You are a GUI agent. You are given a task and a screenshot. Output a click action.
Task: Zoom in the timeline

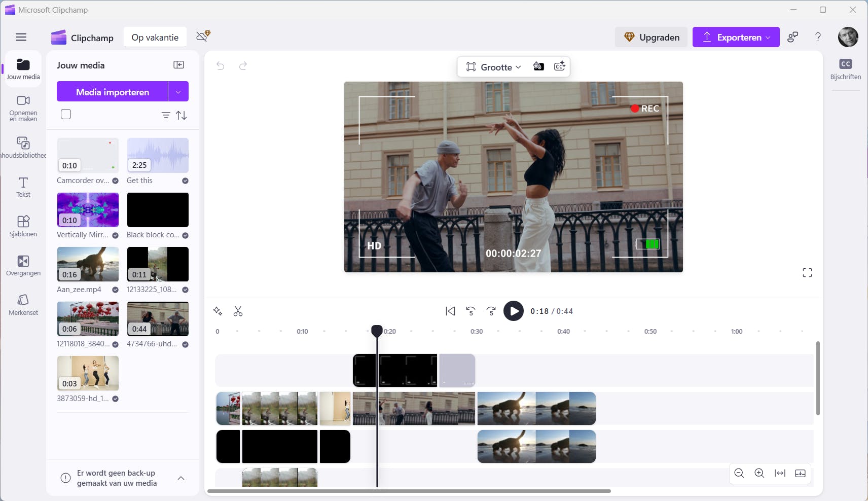tap(759, 473)
